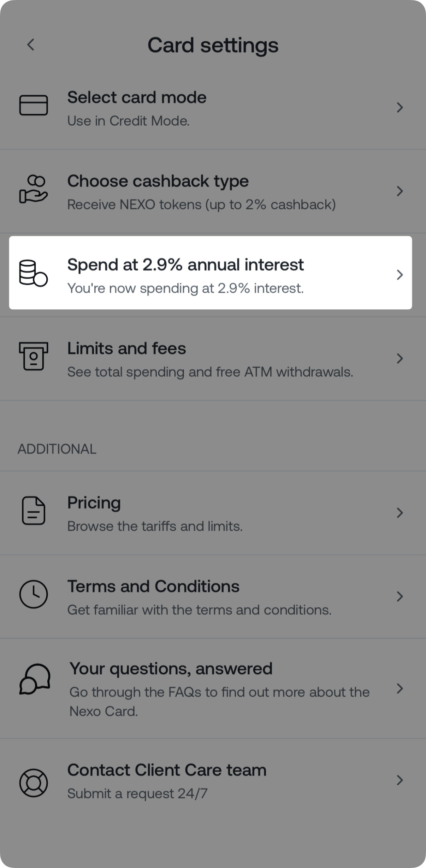
Task: Open the 2.9% annual interest chevron
Action: [x=400, y=275]
